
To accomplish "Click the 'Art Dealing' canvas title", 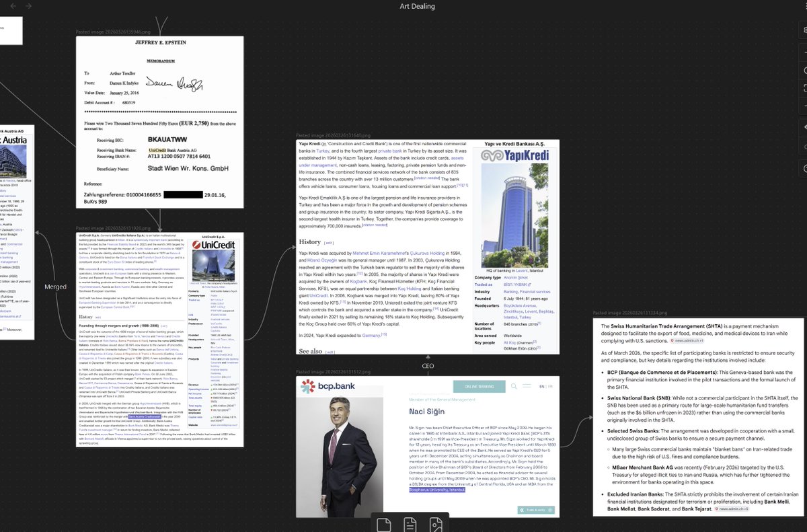I will point(417,6).
